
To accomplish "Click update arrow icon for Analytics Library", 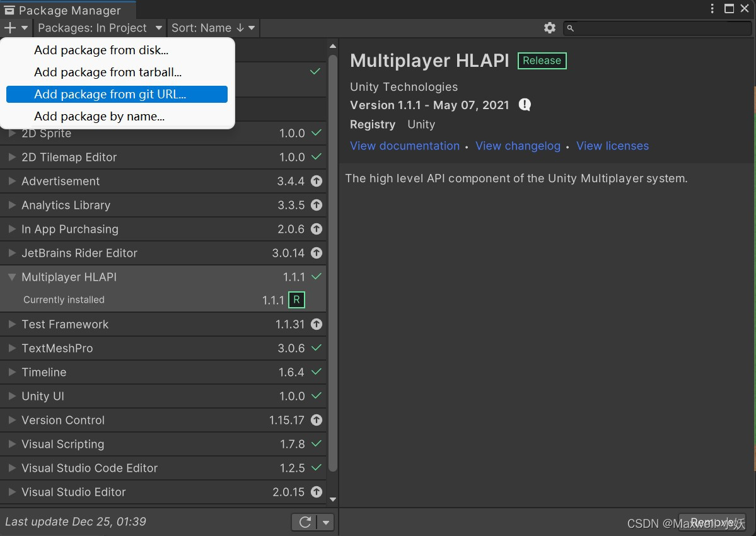I will point(317,206).
